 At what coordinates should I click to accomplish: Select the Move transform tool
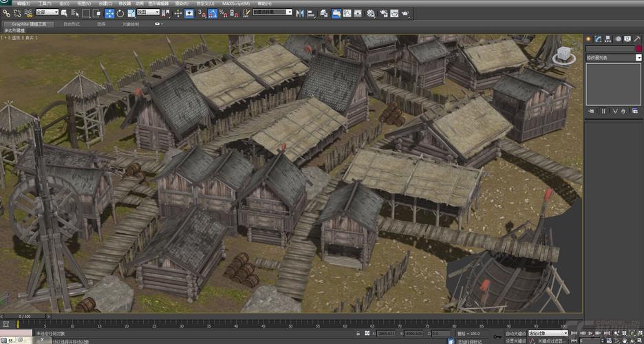pyautogui.click(x=110, y=12)
